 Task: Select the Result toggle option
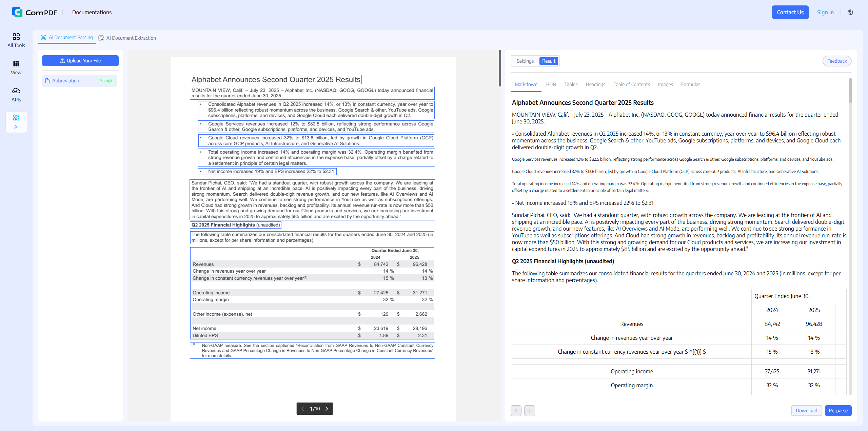click(549, 61)
